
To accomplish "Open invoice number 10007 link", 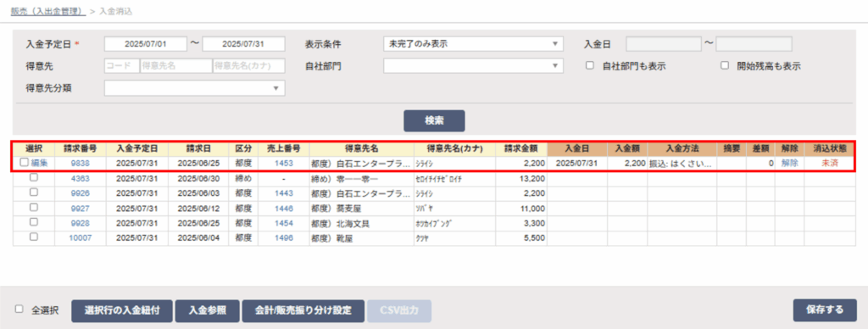I will pos(81,238).
